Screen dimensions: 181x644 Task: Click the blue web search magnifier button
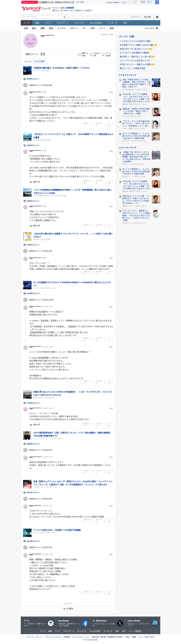coord(157,2)
